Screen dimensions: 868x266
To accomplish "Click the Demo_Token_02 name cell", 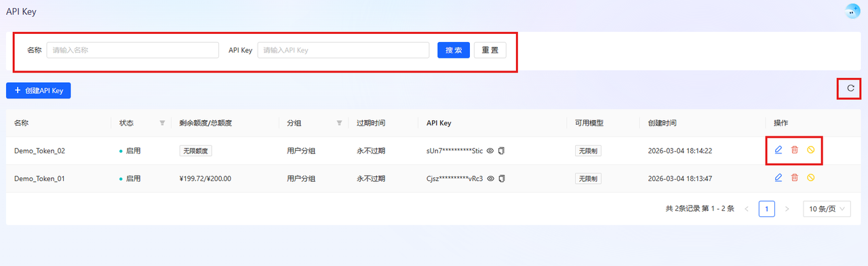I will point(39,151).
